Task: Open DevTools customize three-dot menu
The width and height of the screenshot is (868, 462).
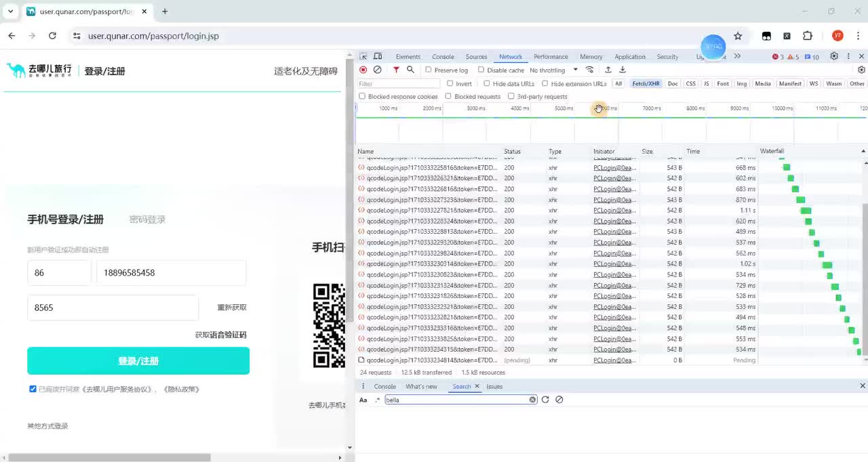Action: click(x=848, y=56)
